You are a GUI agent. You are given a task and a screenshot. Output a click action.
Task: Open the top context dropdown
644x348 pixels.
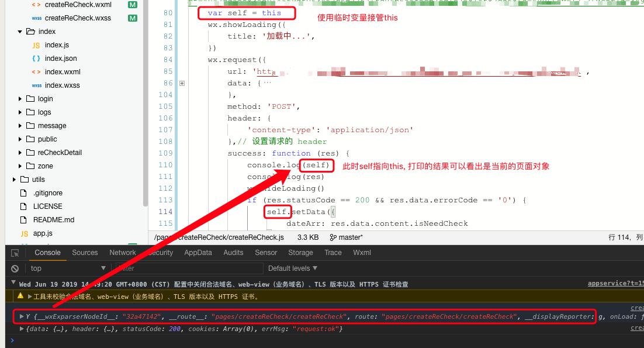[x=68, y=268]
